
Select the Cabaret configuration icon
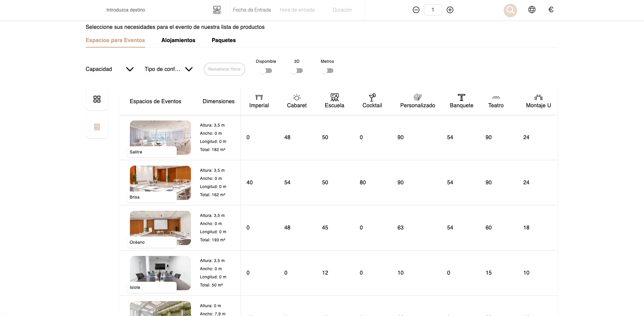(x=296, y=97)
